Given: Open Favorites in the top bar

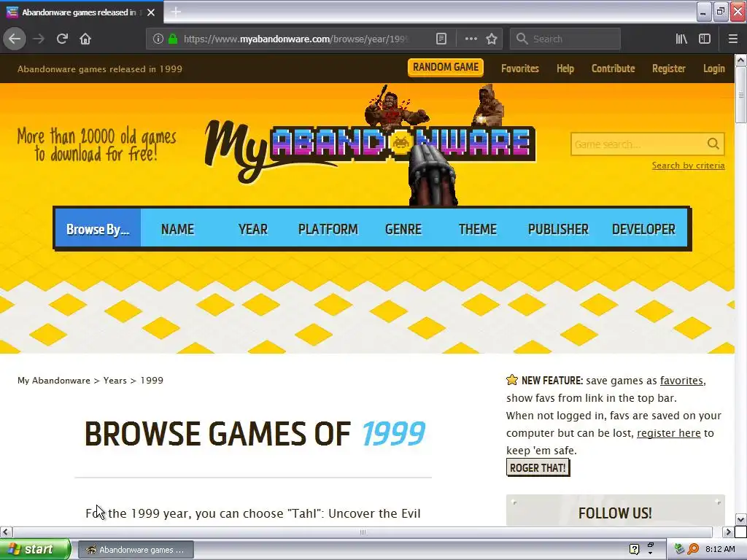Looking at the screenshot, I should [x=519, y=69].
